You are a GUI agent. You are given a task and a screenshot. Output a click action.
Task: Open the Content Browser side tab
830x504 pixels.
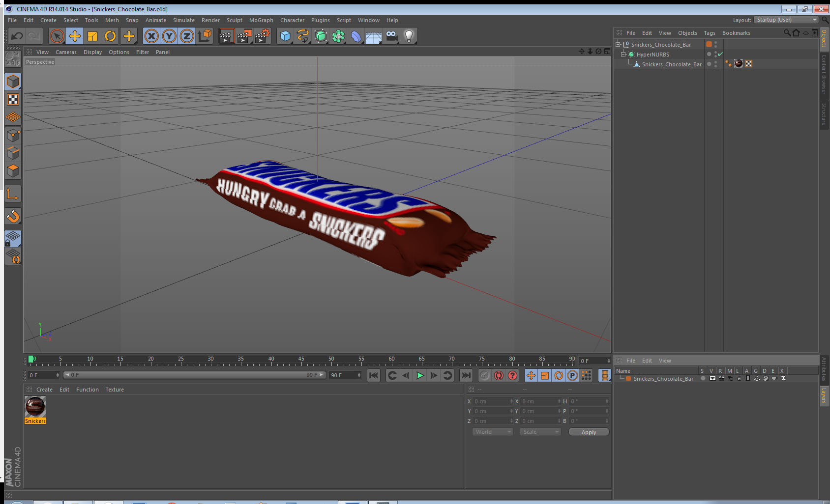[824, 74]
